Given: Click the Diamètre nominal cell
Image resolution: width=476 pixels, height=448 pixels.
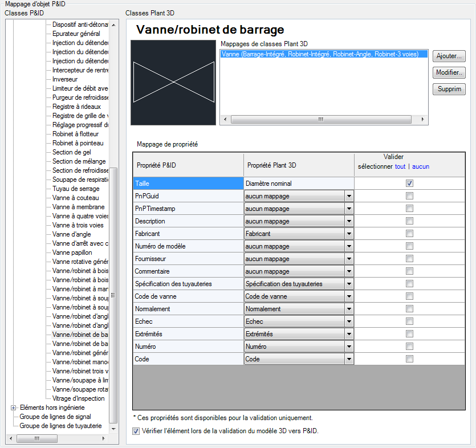Looking at the screenshot, I should [x=299, y=184].
